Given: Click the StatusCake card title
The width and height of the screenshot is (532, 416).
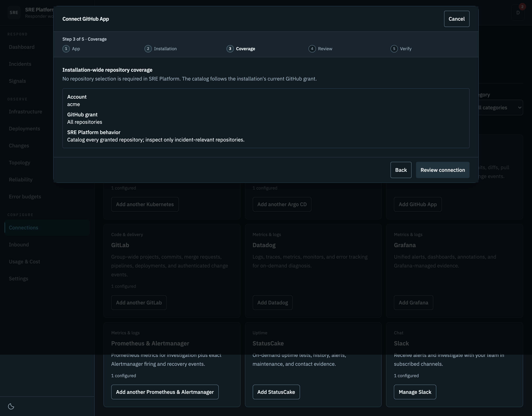Looking at the screenshot, I should tap(268, 343).
